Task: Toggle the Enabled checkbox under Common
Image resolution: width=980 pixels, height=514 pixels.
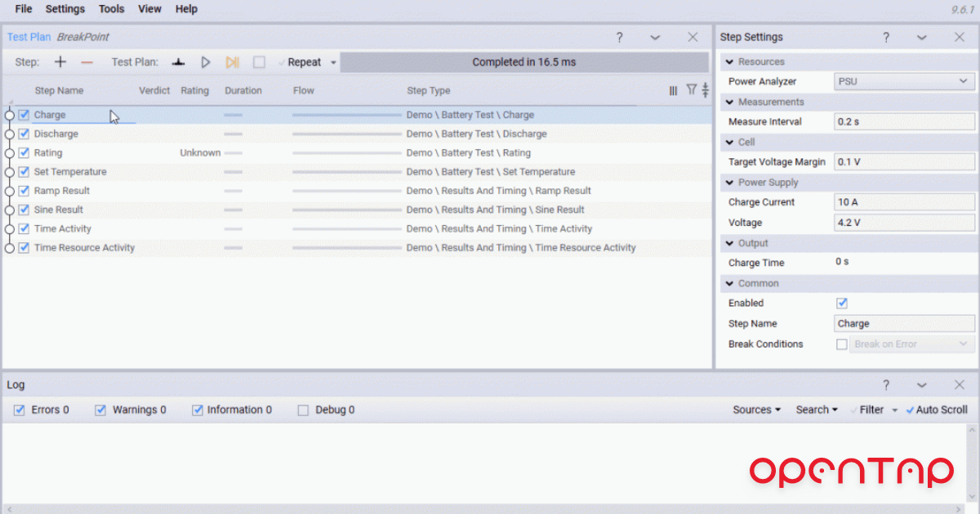Action: [x=841, y=303]
